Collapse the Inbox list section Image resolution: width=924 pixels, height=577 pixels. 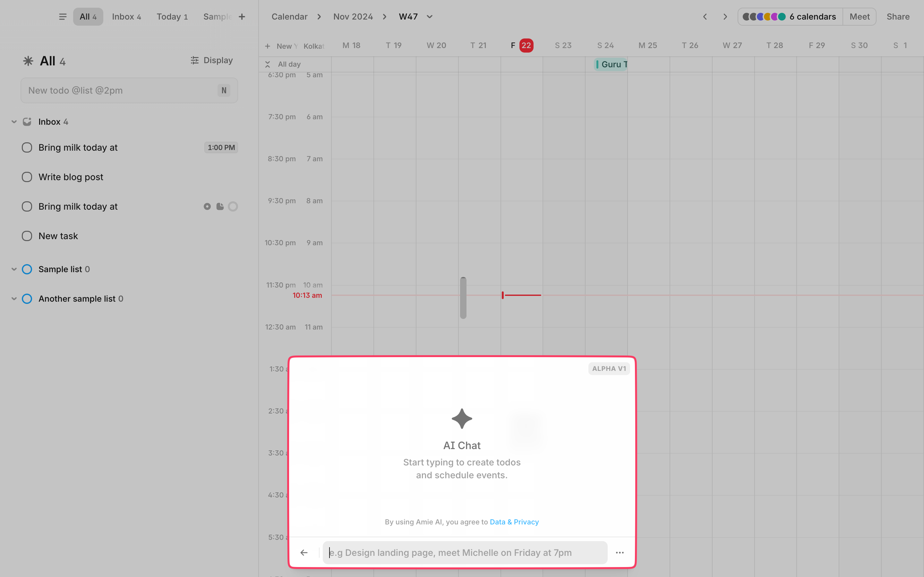tap(14, 122)
